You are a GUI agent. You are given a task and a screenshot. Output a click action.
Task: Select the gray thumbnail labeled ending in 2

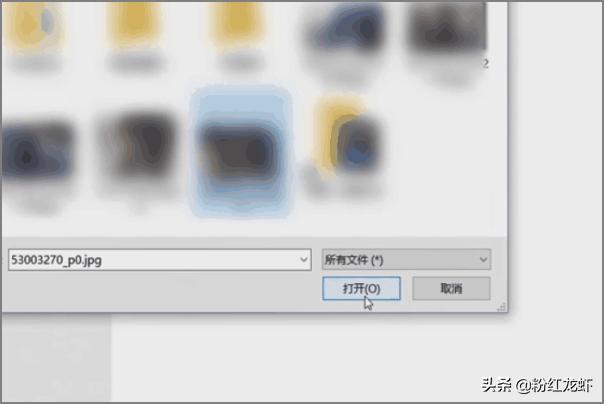tap(447, 29)
